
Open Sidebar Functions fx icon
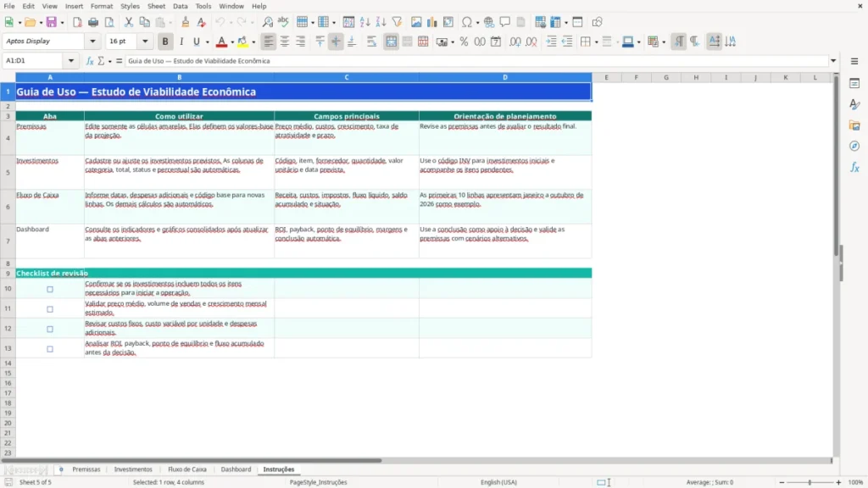pyautogui.click(x=854, y=167)
